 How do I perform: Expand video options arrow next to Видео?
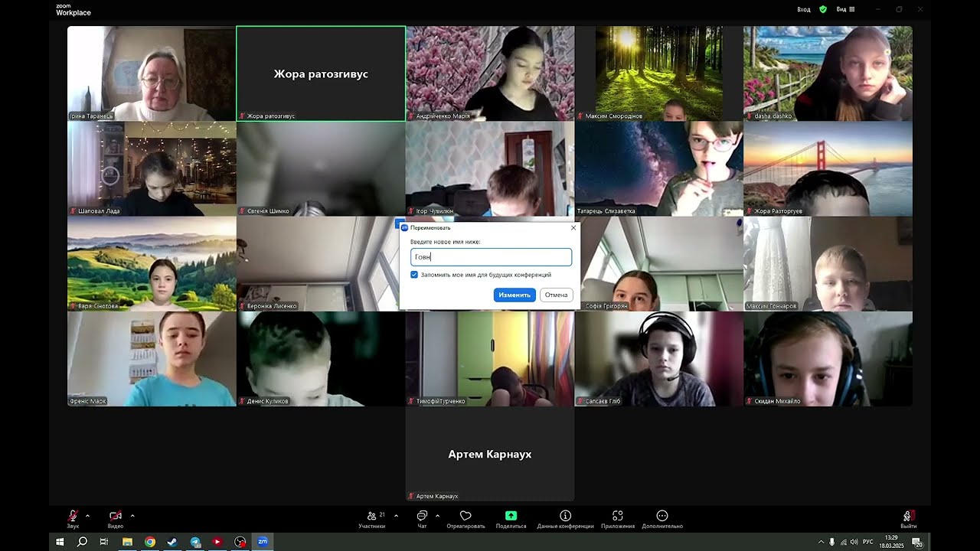[132, 515]
